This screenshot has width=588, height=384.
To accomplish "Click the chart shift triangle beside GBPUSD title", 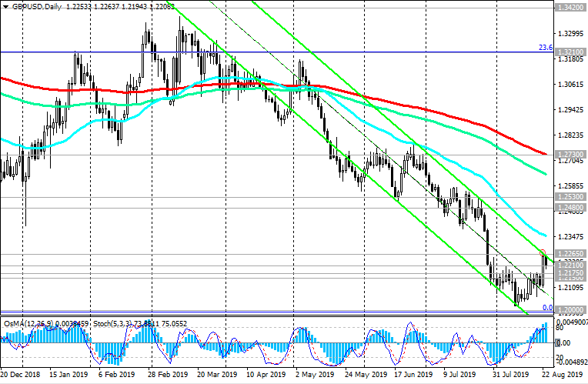I will [x=5, y=5].
